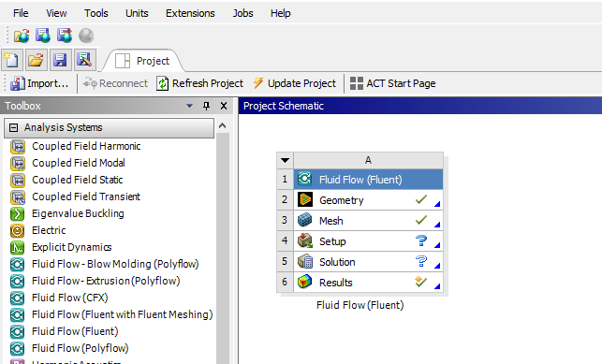
Task: Open the File menu
Action: (x=21, y=13)
